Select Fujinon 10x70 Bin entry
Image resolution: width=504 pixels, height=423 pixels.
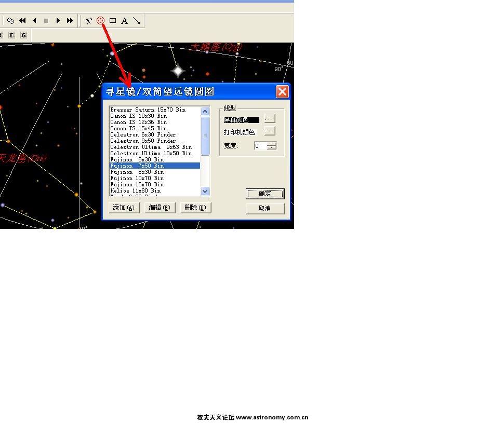click(x=155, y=178)
